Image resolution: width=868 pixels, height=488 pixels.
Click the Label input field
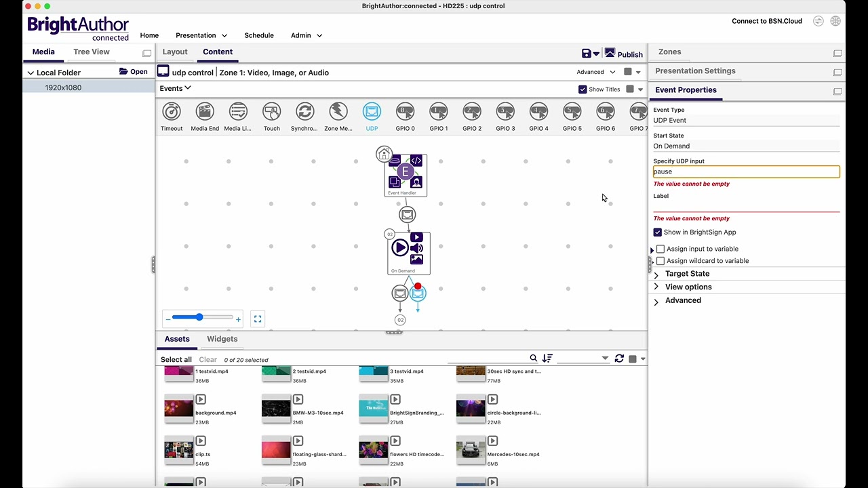point(746,206)
